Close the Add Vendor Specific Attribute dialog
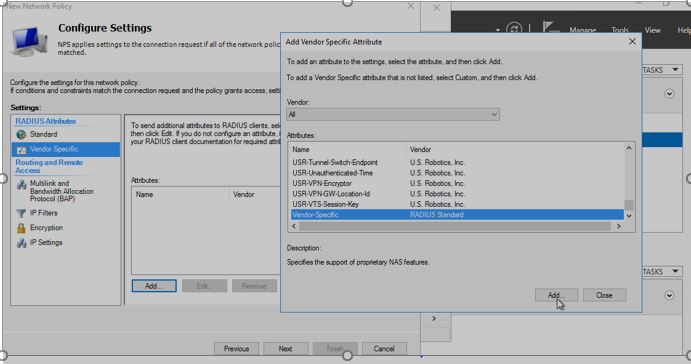Viewport: 691px width, 364px height. click(632, 41)
